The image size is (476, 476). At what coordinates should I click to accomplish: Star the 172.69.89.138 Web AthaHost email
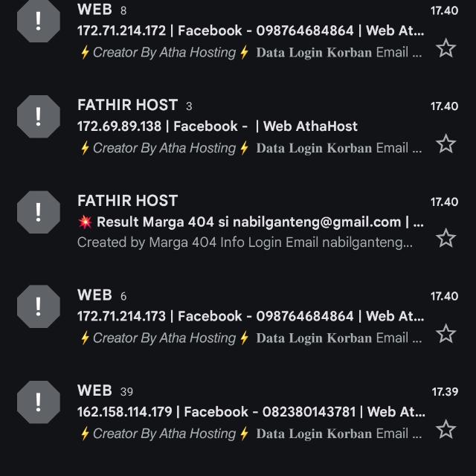pos(446,144)
